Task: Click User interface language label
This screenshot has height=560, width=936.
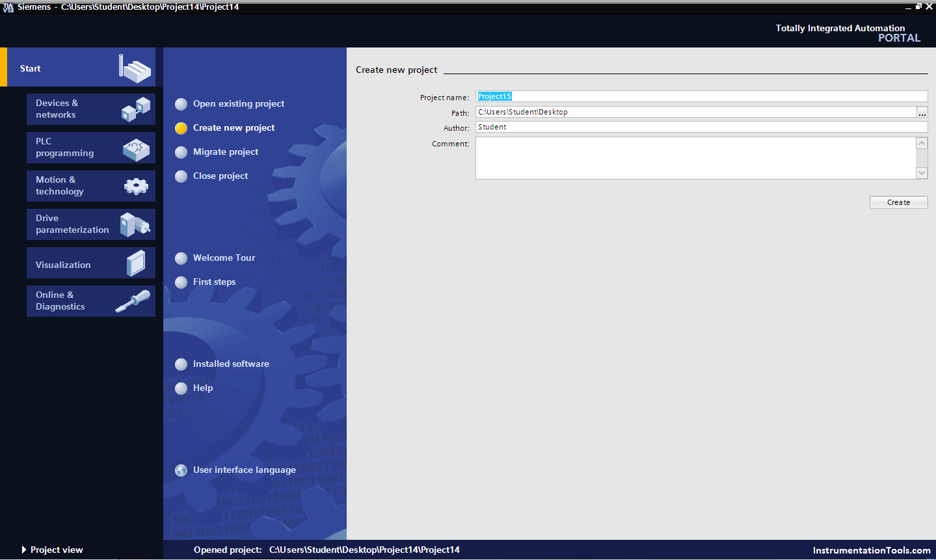Action: click(x=245, y=470)
